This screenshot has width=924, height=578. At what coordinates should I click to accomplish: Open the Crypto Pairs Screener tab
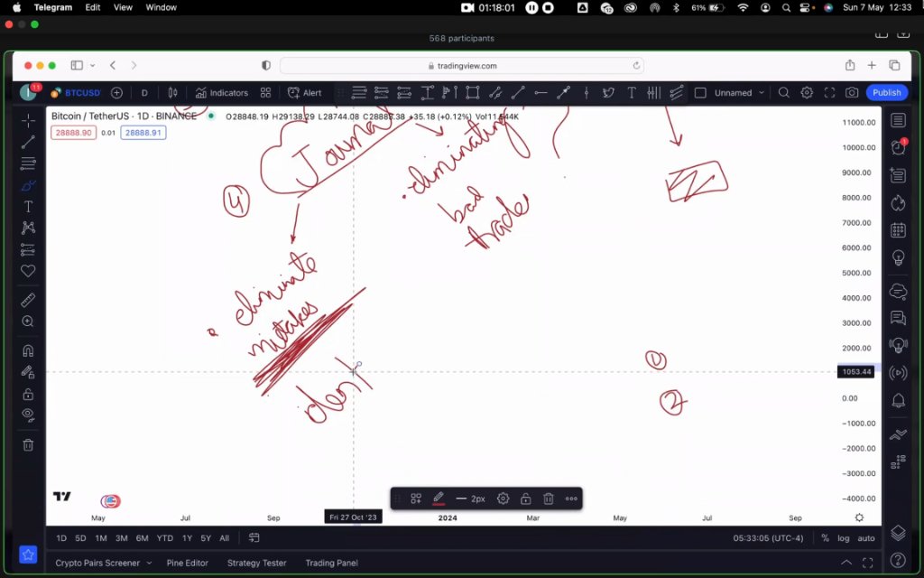104,563
